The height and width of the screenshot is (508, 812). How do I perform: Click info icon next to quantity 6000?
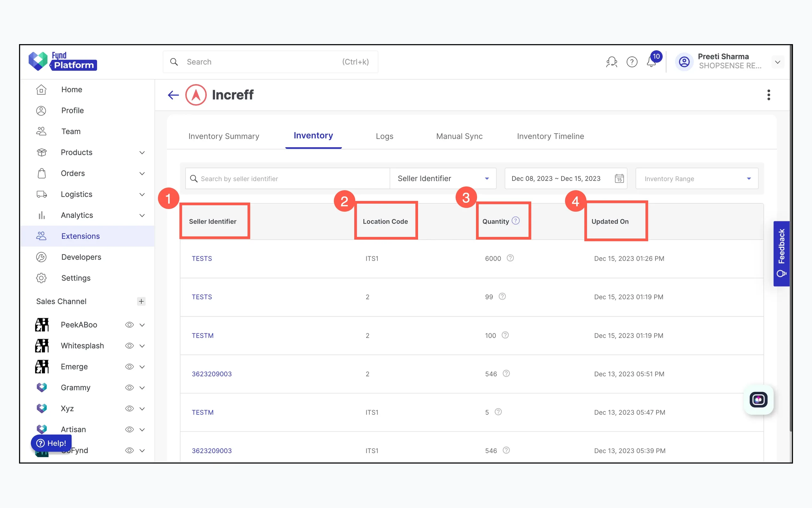[x=510, y=258]
